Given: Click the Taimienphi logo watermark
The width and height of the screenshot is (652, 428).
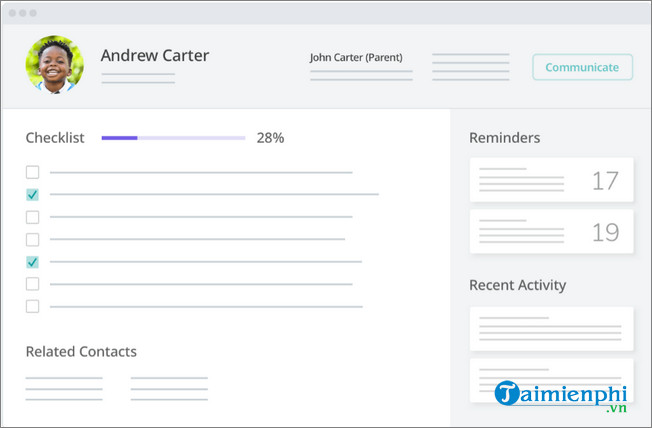Looking at the screenshot, I should (x=565, y=395).
